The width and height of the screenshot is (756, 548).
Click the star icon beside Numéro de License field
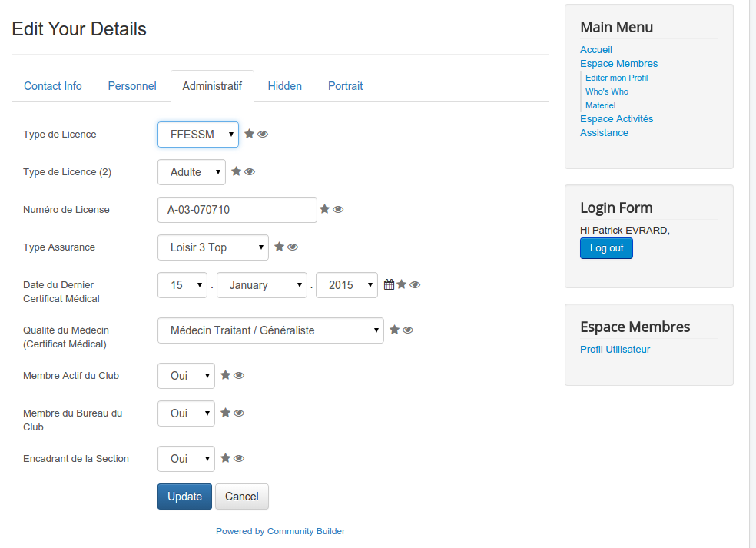tap(325, 209)
